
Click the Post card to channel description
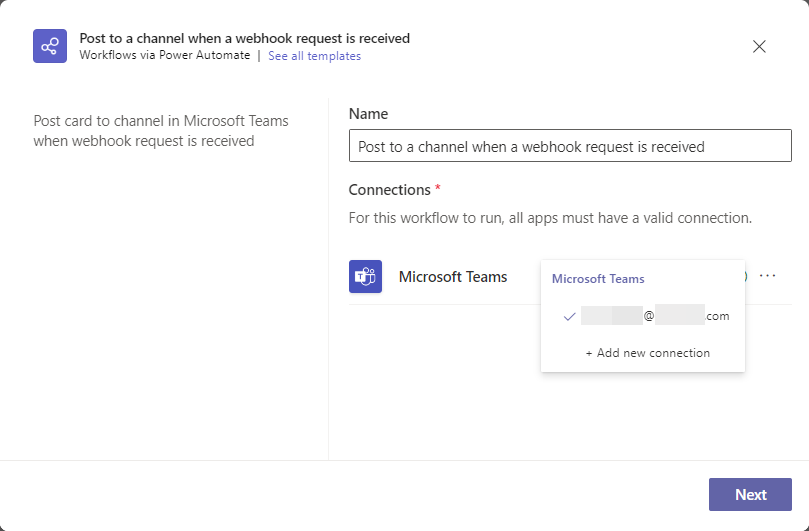point(161,131)
